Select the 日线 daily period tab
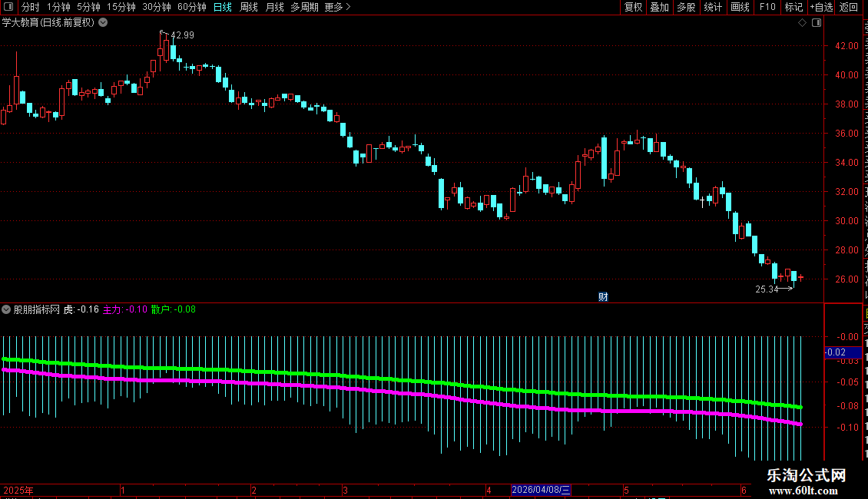Screen dimensions: 868x499 223,7
